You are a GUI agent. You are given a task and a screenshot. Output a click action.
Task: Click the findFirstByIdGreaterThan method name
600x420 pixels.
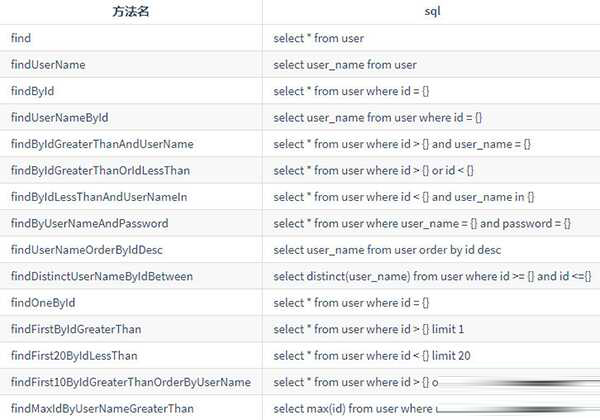point(77,329)
